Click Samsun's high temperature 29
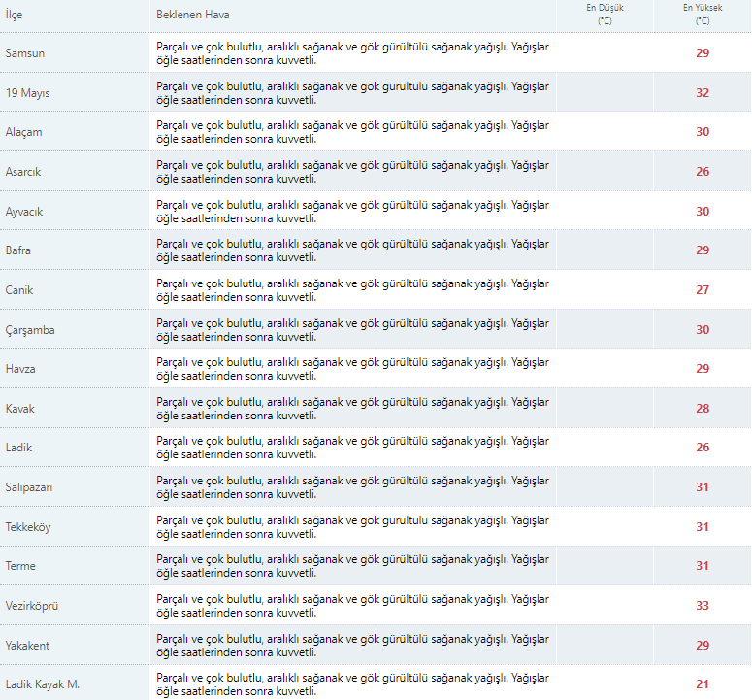 tap(703, 53)
